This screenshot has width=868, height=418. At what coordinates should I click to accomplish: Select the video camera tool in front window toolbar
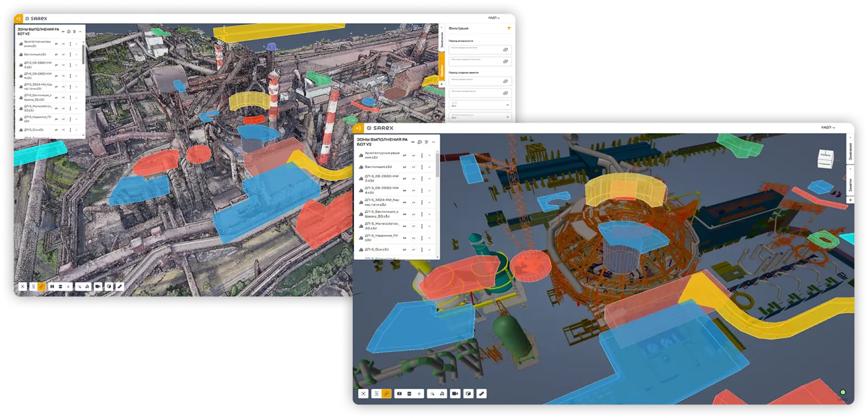(x=455, y=394)
